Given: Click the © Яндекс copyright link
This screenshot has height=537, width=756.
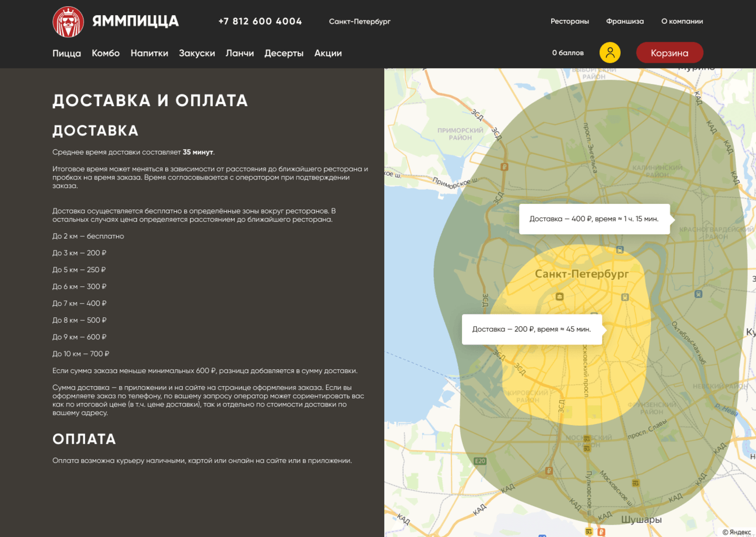Looking at the screenshot, I should [x=737, y=532].
